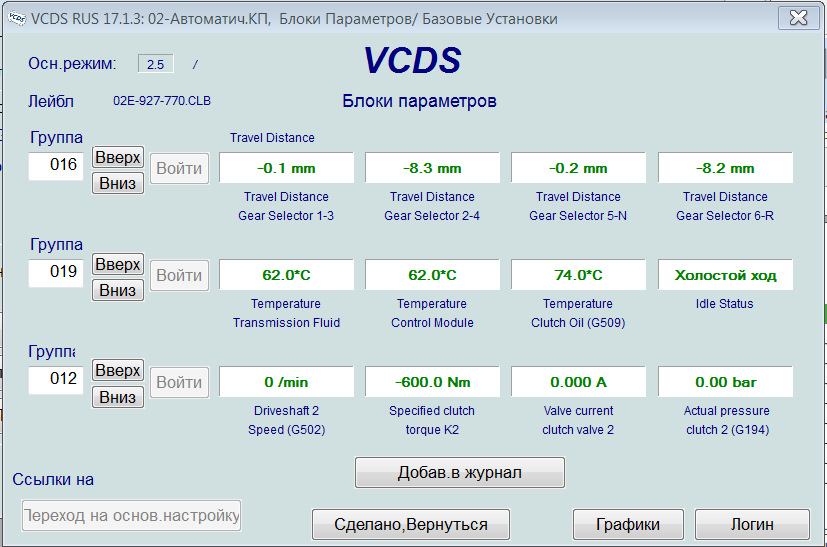
Task: Decrease group 019 with Вниз button
Action: click(118, 290)
